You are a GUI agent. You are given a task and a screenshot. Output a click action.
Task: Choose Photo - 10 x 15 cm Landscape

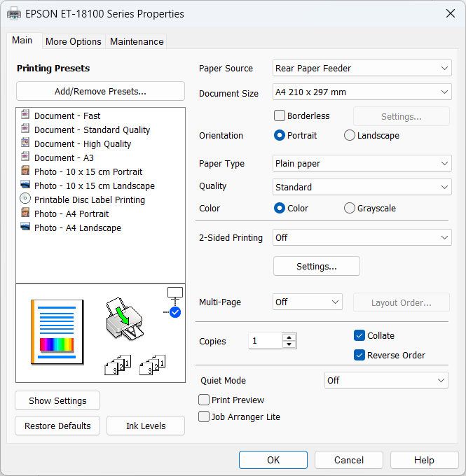(x=95, y=185)
